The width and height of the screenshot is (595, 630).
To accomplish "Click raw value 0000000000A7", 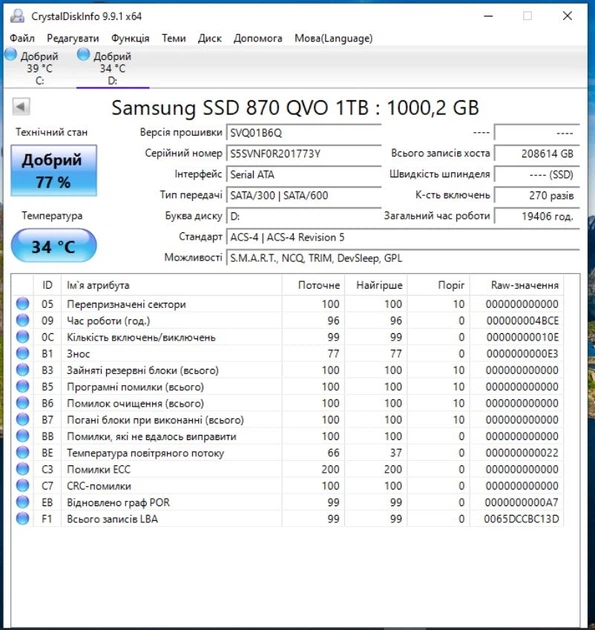I will tap(521, 502).
